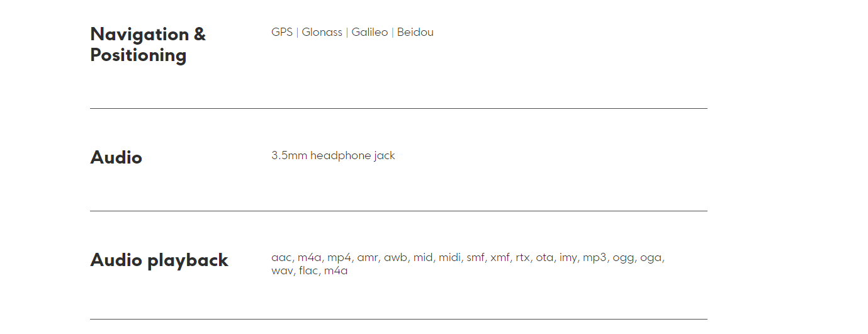Select the GPS text
This screenshot has height=334, width=868.
(x=282, y=32)
